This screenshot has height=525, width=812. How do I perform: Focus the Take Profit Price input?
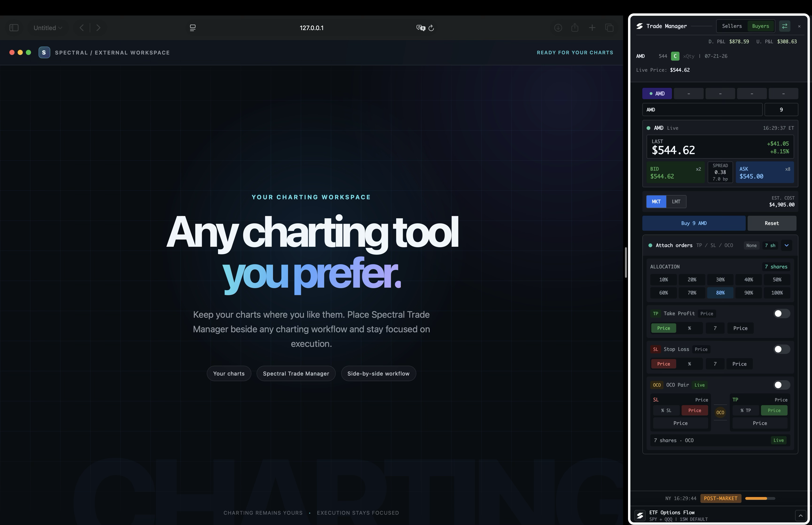[x=740, y=328]
